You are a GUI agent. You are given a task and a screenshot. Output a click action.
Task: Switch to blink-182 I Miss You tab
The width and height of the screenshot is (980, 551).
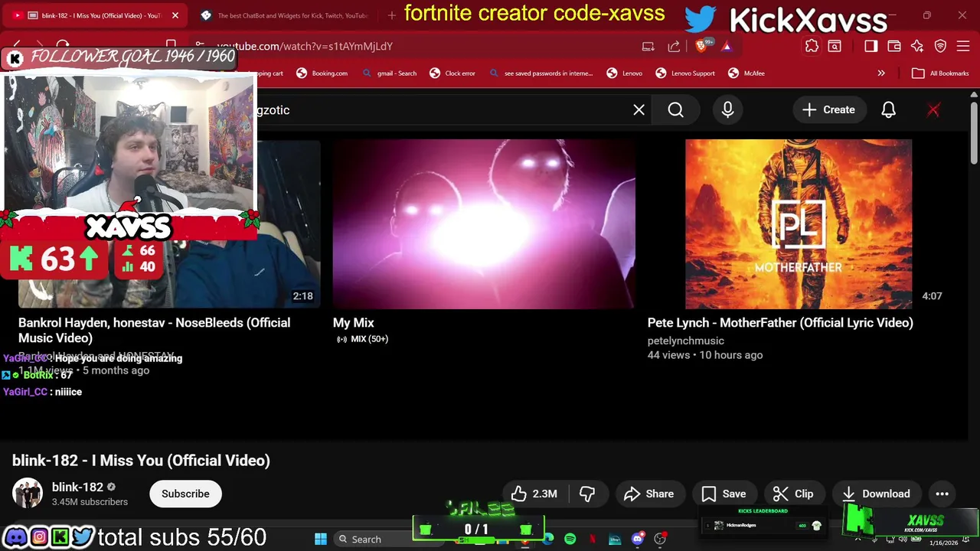click(x=96, y=15)
